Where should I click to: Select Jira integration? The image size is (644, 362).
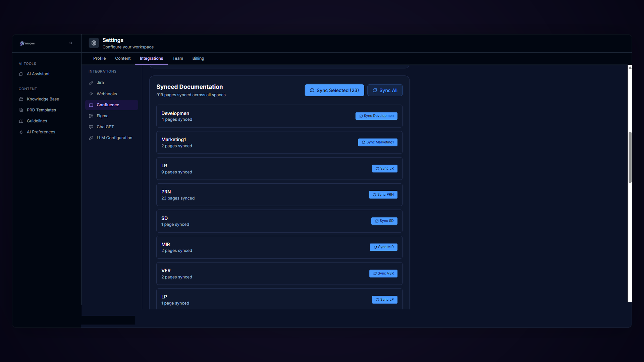pos(100,82)
